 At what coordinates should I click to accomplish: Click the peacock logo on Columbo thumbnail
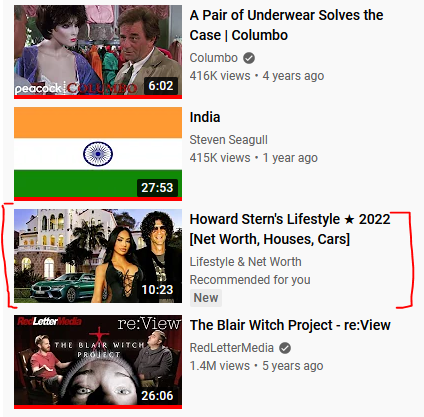38,88
